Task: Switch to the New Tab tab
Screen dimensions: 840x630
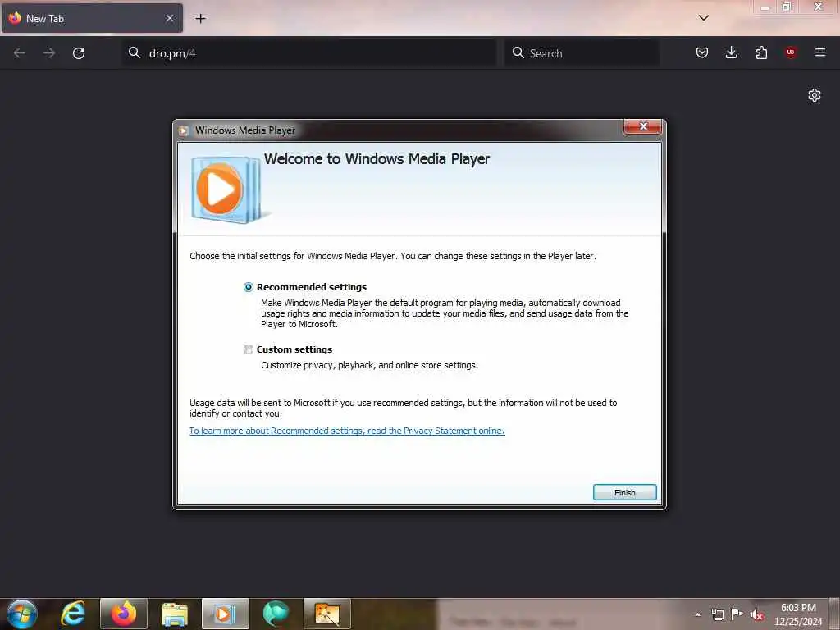Action: [x=92, y=18]
